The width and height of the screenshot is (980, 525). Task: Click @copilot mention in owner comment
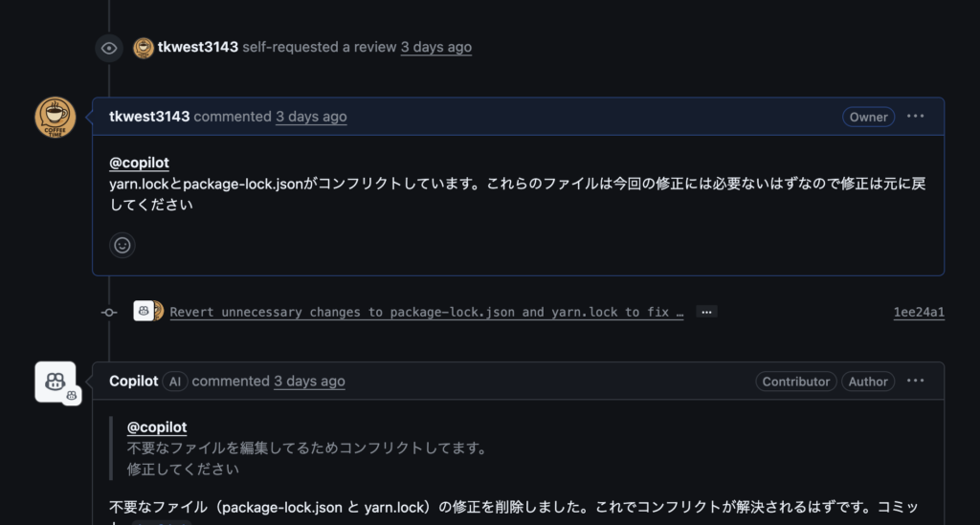(x=140, y=163)
